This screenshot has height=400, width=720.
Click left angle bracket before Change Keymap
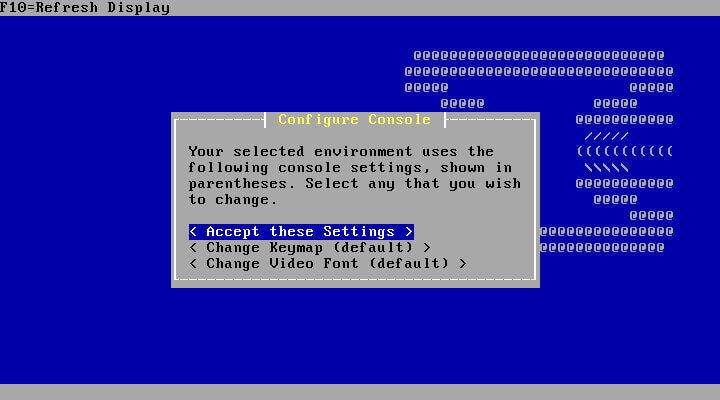point(193,248)
